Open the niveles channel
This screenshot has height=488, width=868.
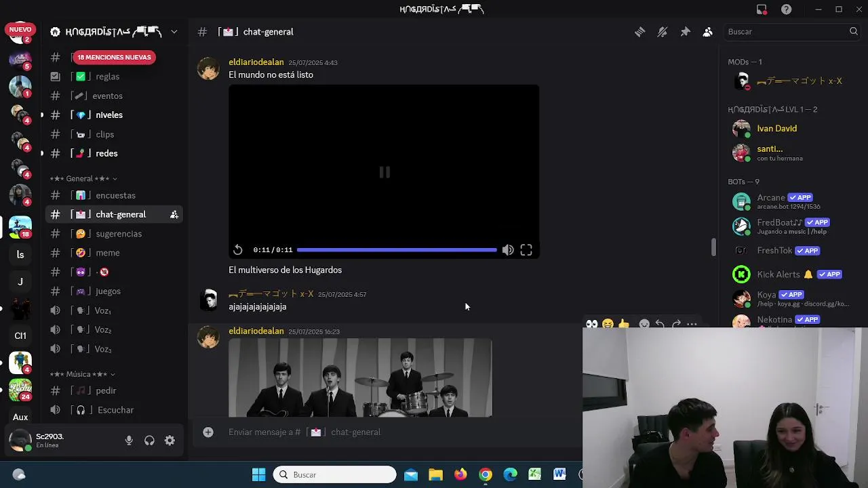click(x=114, y=115)
